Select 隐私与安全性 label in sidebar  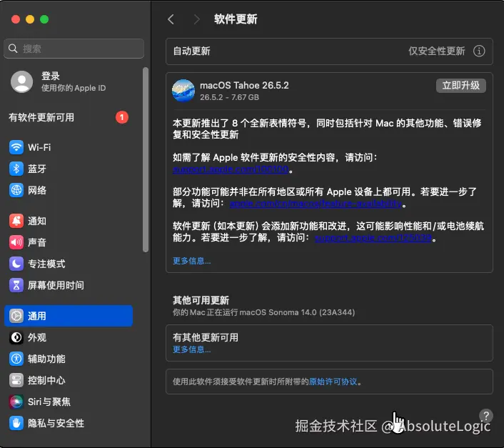coord(56,423)
